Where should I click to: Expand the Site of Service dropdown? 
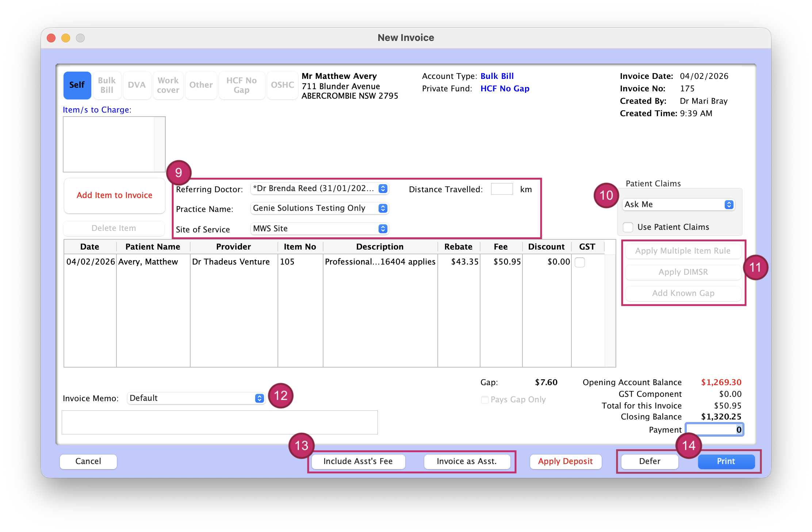319,229
